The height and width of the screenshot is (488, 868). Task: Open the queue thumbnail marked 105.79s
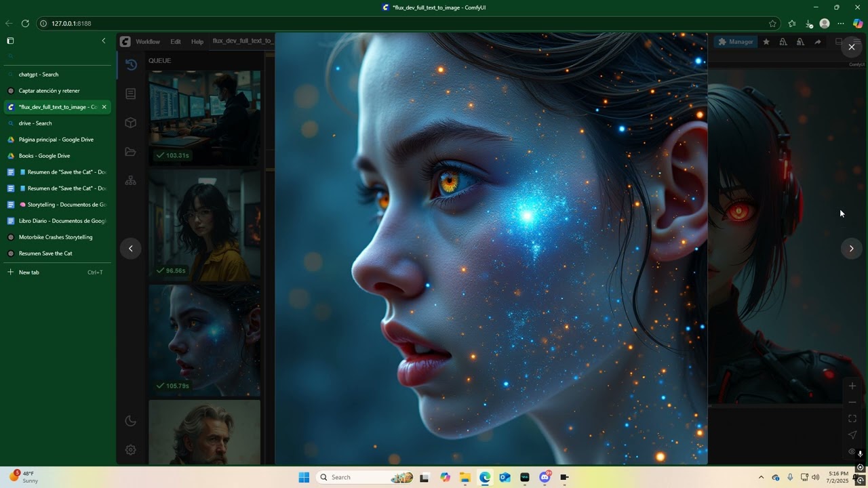[204, 340]
